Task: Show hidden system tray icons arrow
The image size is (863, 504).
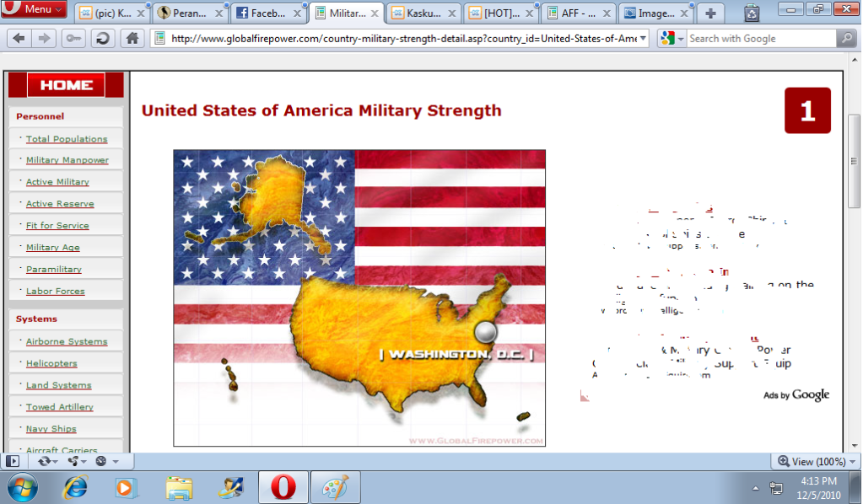Action: pyautogui.click(x=755, y=488)
